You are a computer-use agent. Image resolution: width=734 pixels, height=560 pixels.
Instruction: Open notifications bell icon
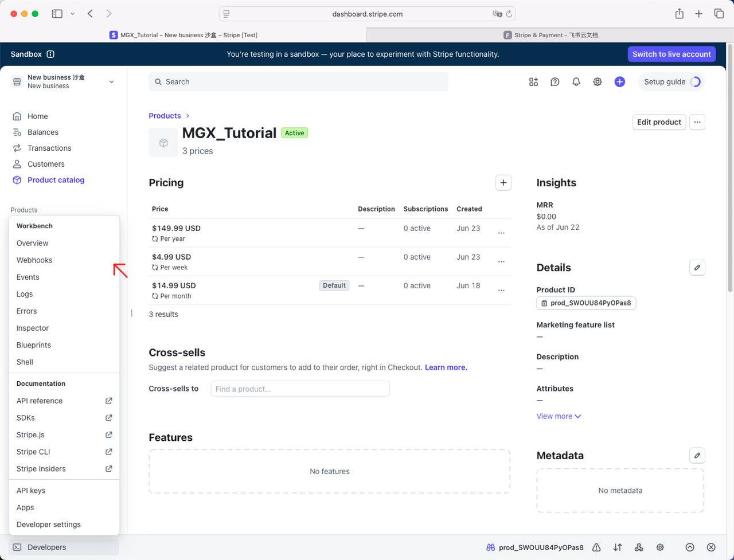[x=576, y=82]
